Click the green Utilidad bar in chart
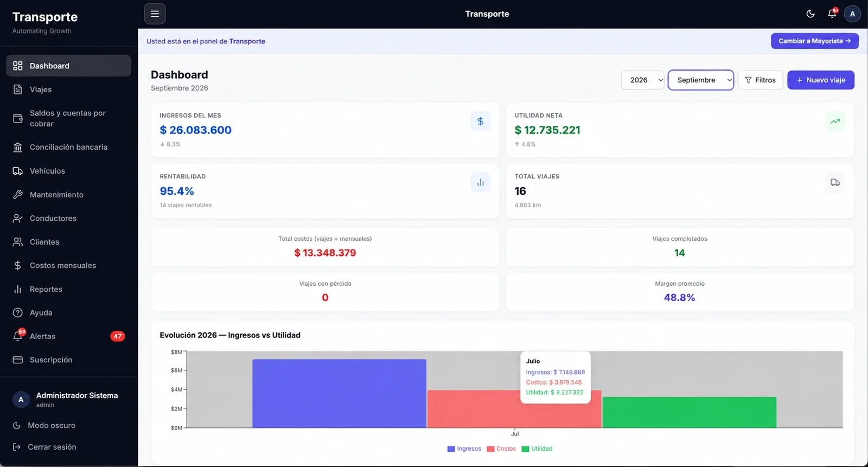The width and height of the screenshot is (868, 467). [689, 413]
